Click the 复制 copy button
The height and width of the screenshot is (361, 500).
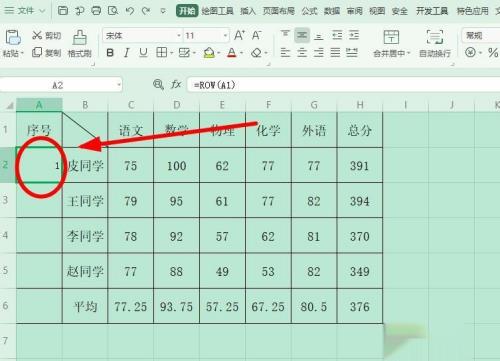(x=47, y=53)
